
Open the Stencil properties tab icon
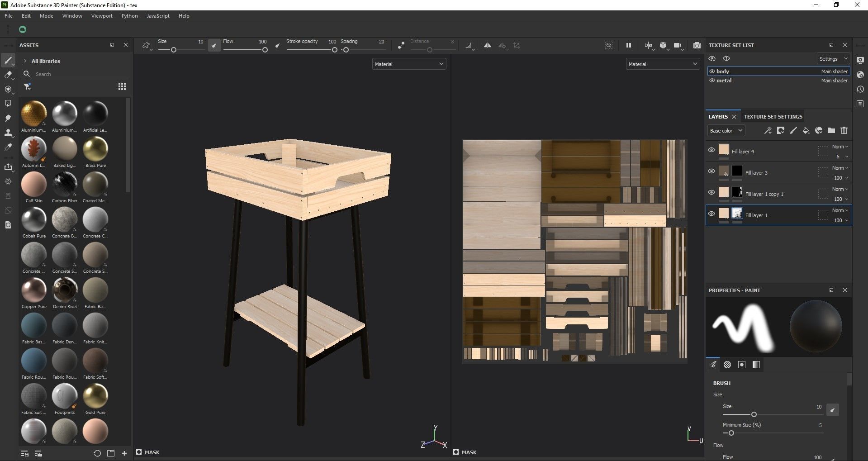pyautogui.click(x=742, y=365)
